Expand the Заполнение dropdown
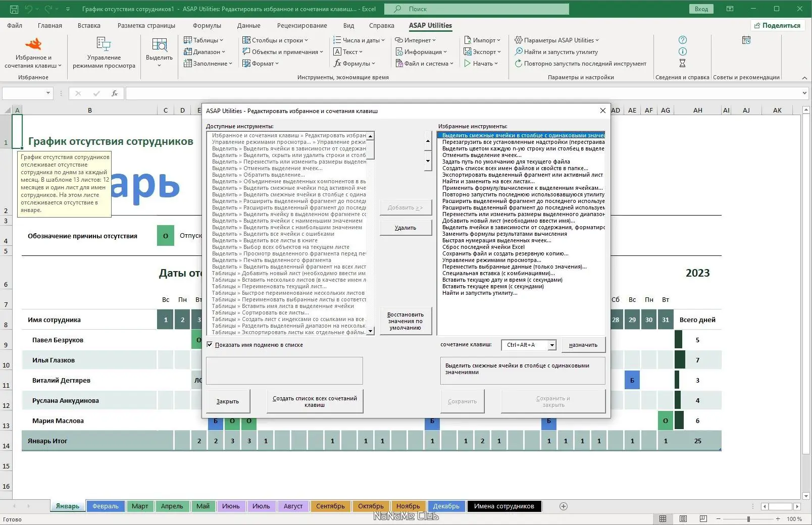 click(208, 64)
